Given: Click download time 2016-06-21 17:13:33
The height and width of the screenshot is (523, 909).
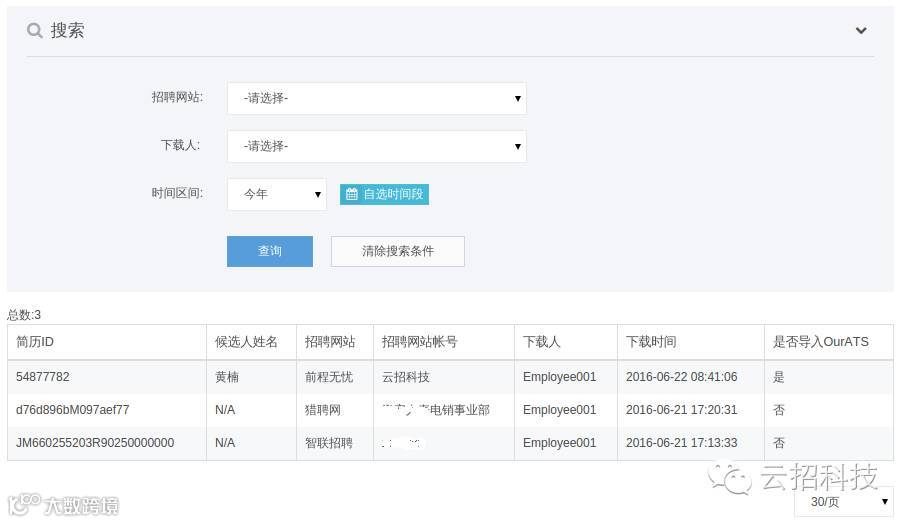Looking at the screenshot, I should click(681, 443).
